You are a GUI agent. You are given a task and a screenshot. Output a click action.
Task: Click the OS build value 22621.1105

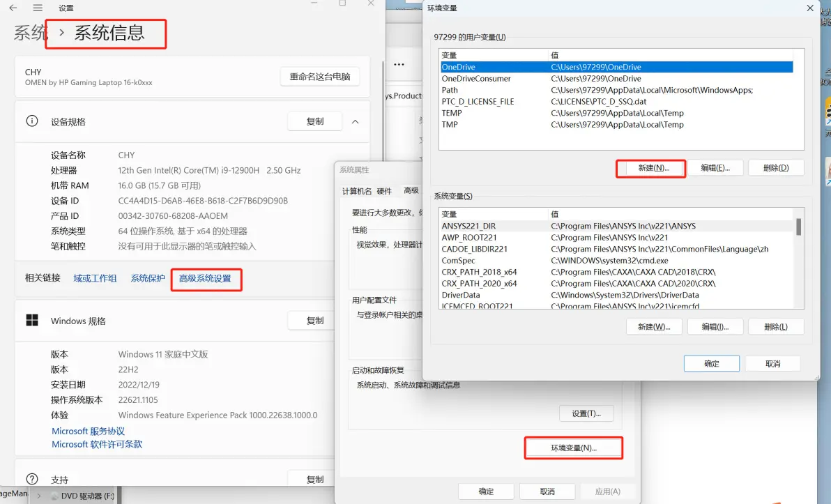(x=138, y=400)
